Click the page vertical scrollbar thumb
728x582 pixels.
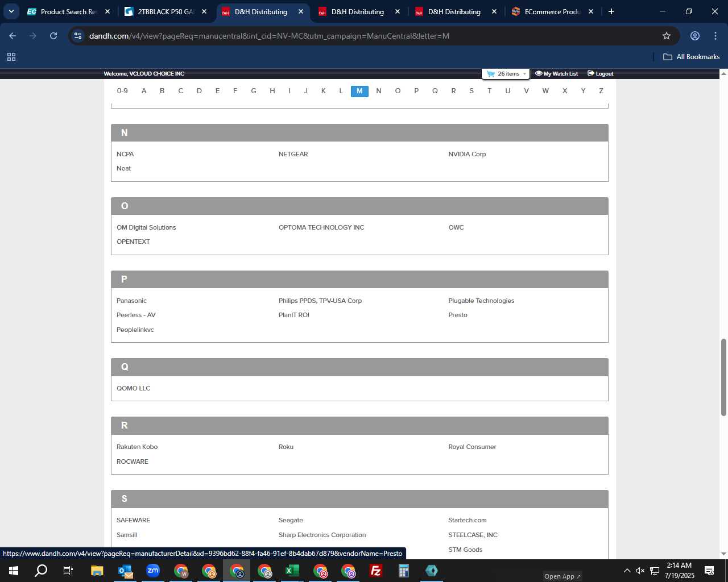pos(723,377)
